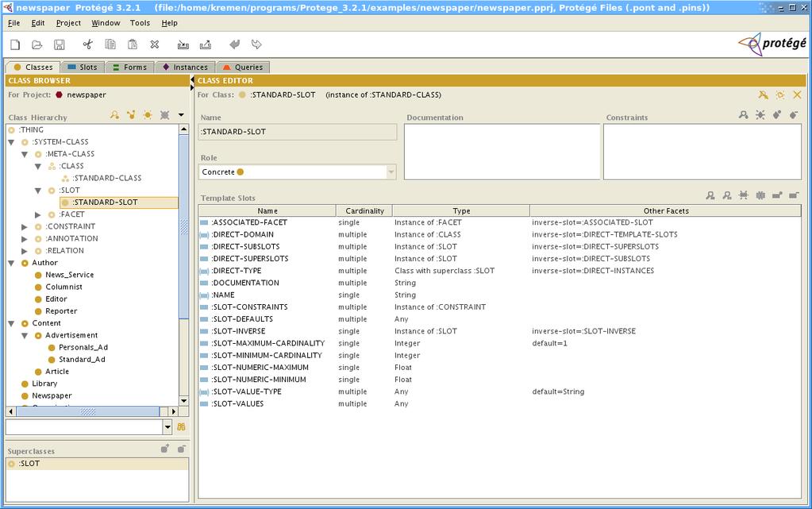The height and width of the screenshot is (509, 812).
Task: Undo the last action with toolbar arrow
Action: [235, 44]
